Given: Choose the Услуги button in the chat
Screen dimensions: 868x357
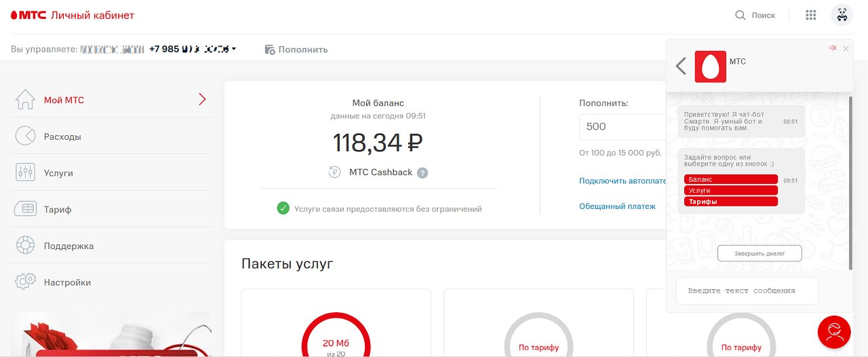Looking at the screenshot, I should [x=731, y=191].
